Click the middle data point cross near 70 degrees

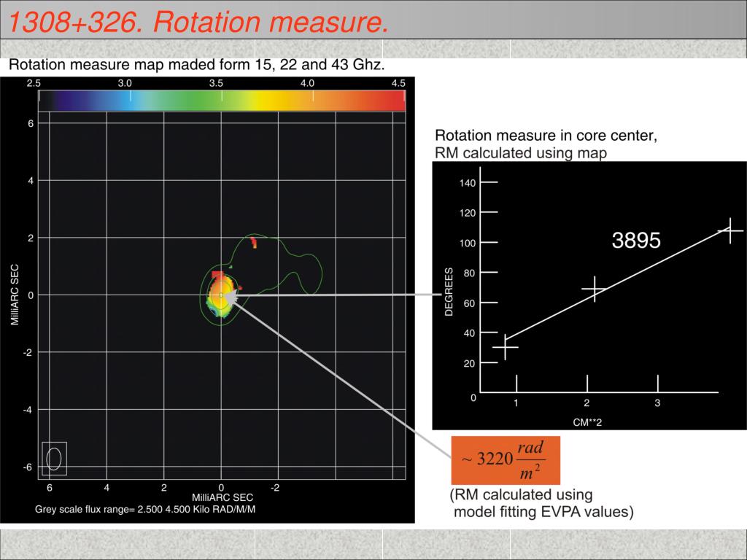[x=595, y=289]
